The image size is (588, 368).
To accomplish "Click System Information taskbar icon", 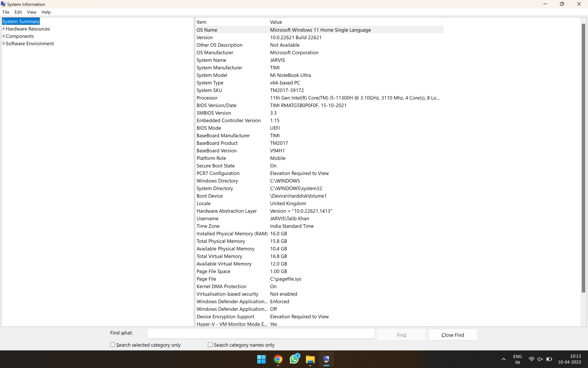I will tap(326, 359).
